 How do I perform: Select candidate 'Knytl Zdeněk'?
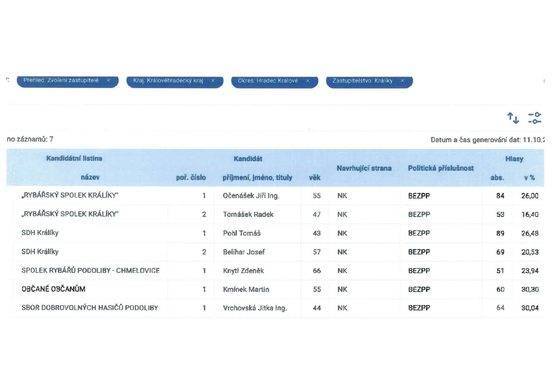243,271
